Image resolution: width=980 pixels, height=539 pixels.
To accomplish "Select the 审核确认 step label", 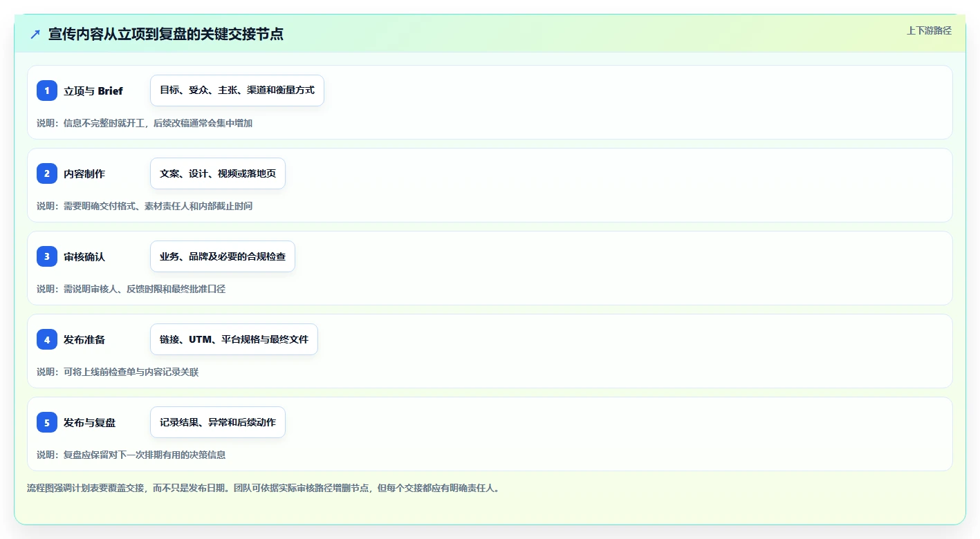I will pyautogui.click(x=84, y=257).
